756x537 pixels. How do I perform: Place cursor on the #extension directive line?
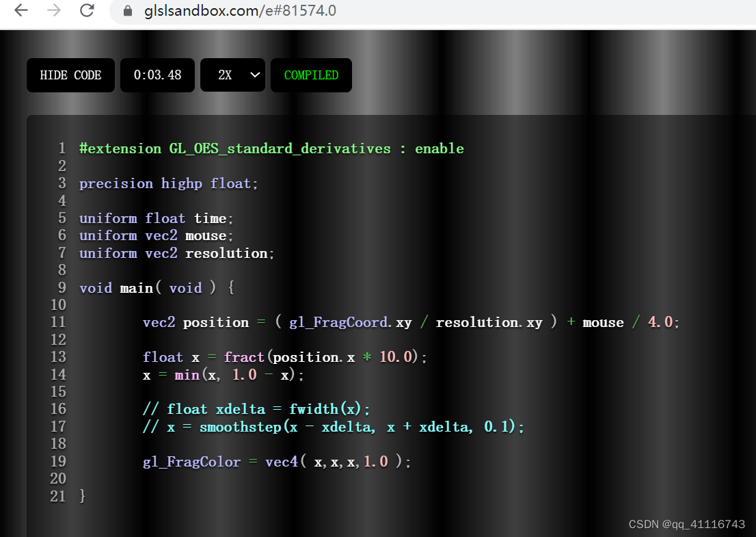click(271, 148)
